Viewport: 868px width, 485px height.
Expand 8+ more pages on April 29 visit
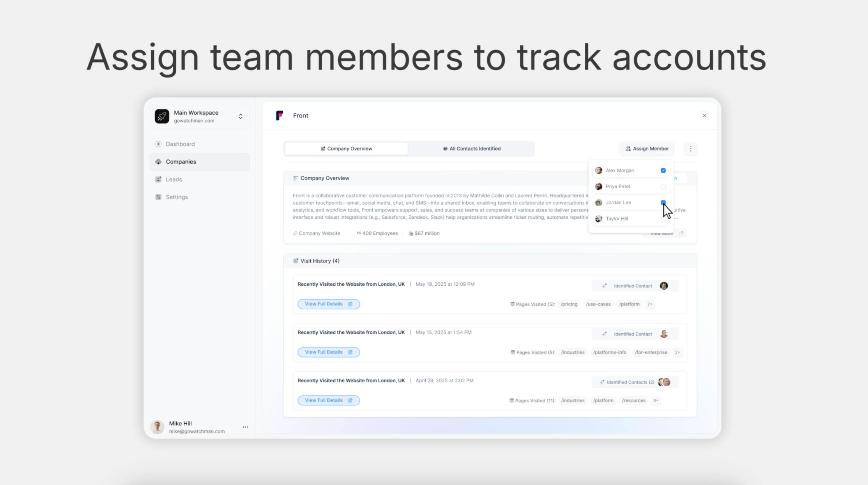coord(656,400)
